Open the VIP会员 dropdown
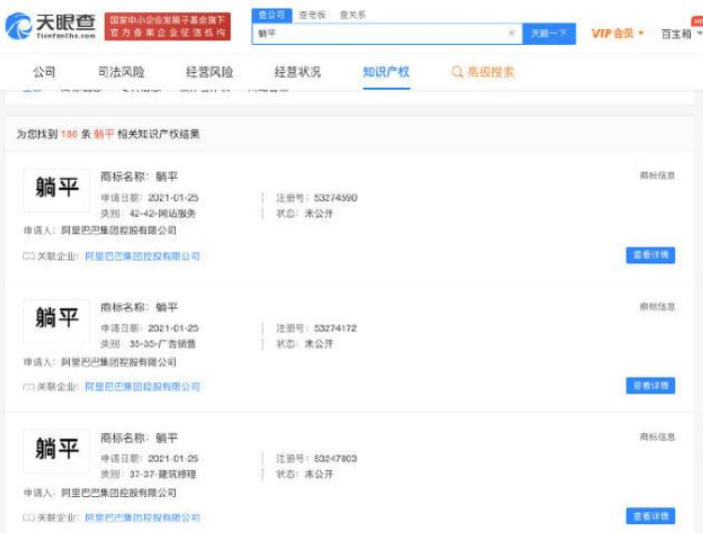 (617, 33)
